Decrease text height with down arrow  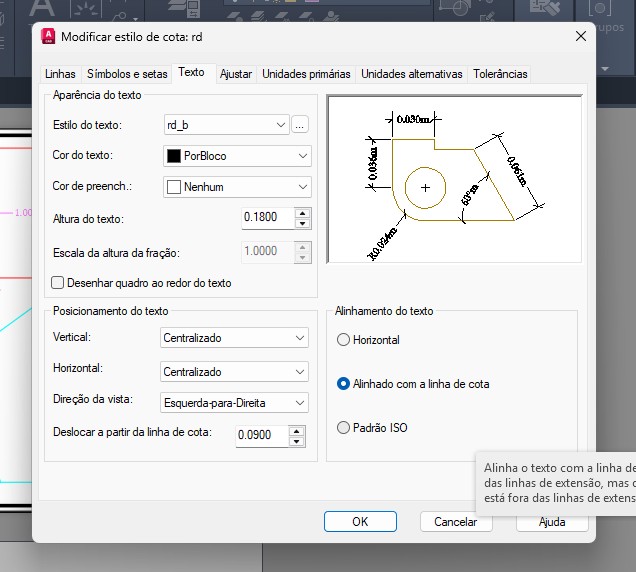[x=303, y=223]
